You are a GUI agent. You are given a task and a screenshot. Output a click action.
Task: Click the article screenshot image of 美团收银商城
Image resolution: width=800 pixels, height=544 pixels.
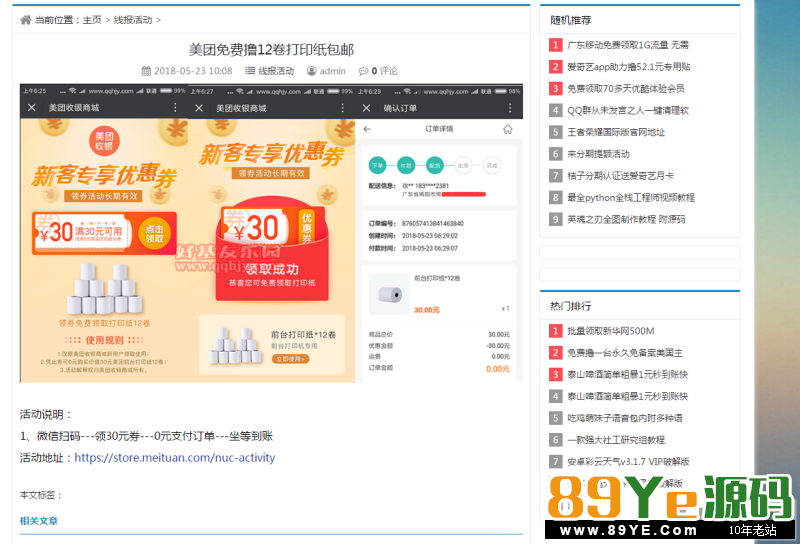[x=271, y=233]
